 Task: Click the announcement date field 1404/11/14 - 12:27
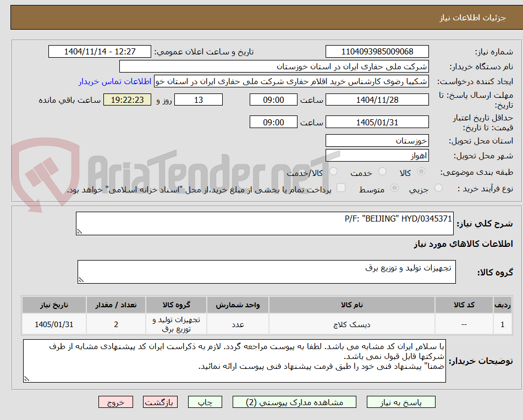[100, 52]
